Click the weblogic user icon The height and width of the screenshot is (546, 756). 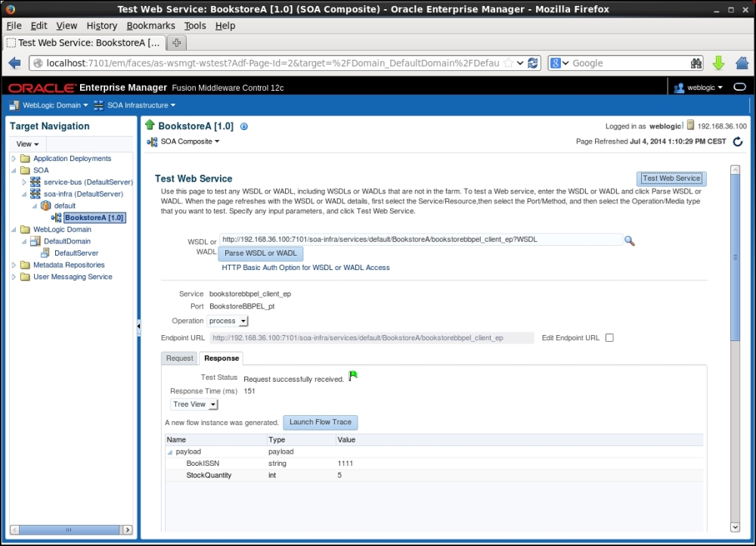[679, 87]
